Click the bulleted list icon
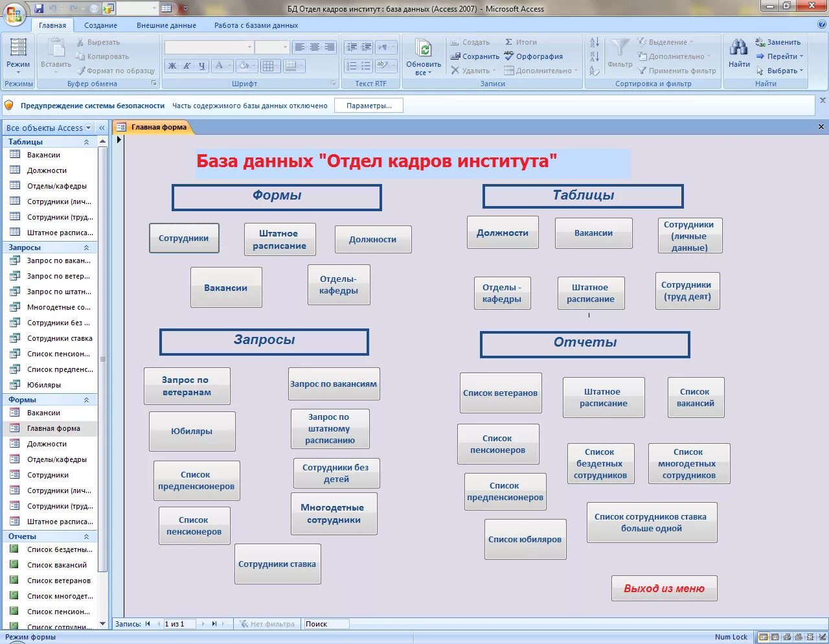The height and width of the screenshot is (644, 829). click(366, 65)
